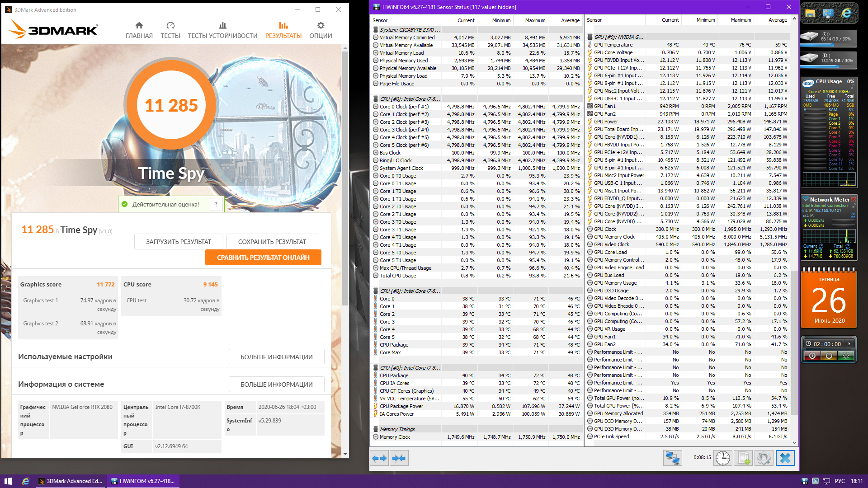Viewport: 868px width, 488px height.
Task: Expand БОЛЬШЕ ИНФОРМАЦИИ next to Используемые настройки
Action: click(x=276, y=357)
